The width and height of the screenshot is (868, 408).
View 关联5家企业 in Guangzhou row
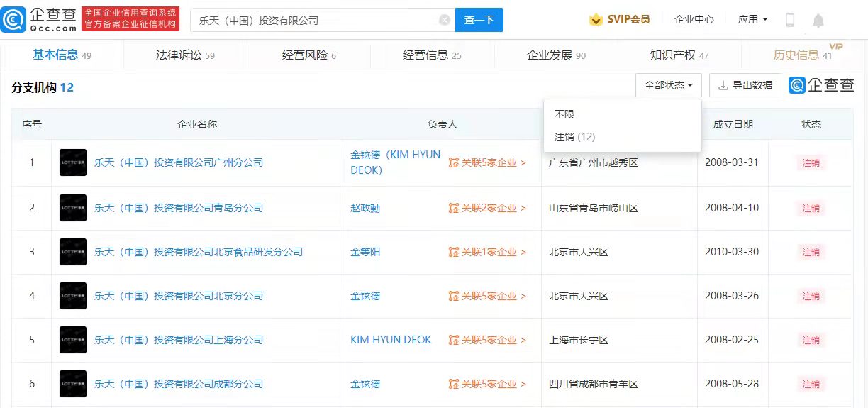488,162
